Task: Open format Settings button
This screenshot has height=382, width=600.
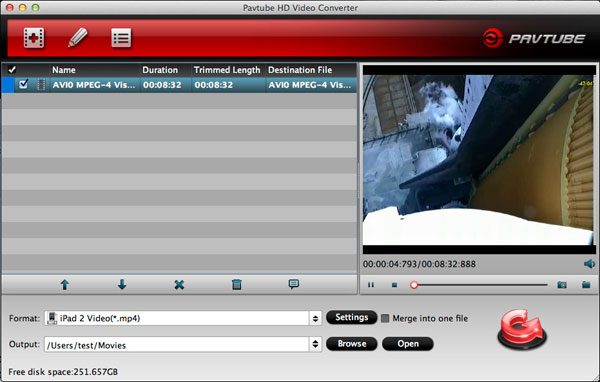Action: 351,317
